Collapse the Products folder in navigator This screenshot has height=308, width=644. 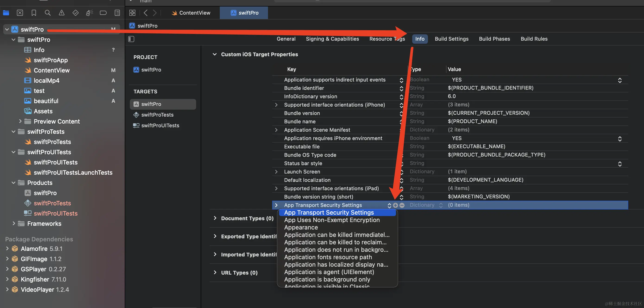tap(13, 183)
